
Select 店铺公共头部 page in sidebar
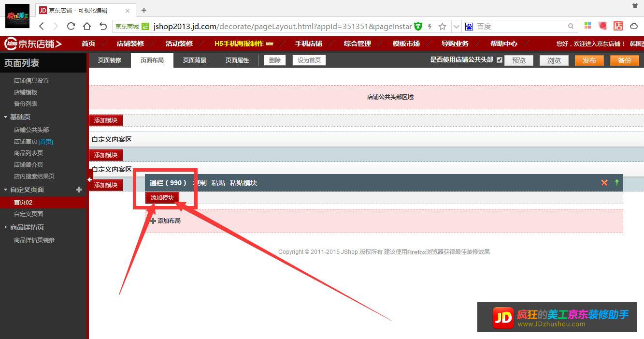pos(31,130)
